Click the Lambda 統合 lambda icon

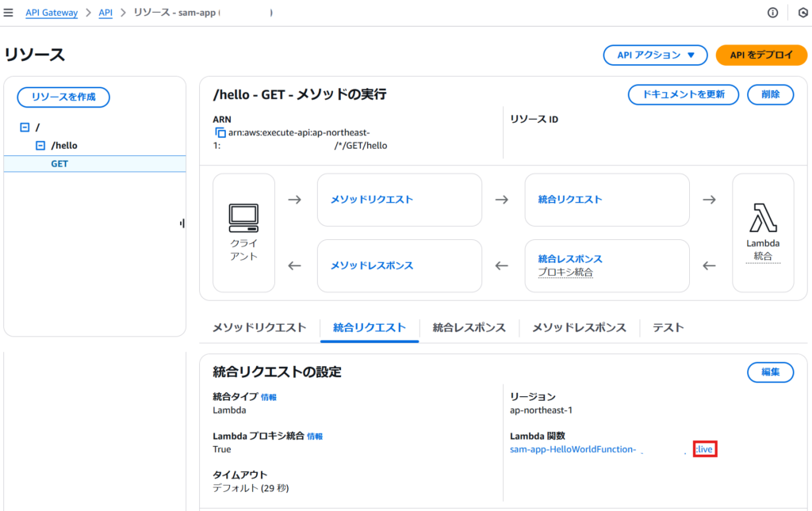(x=763, y=217)
